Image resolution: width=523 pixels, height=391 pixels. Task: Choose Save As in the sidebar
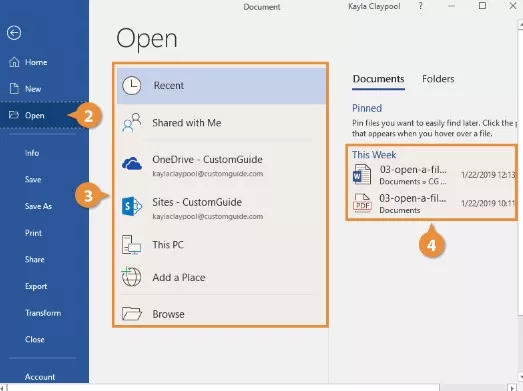click(x=38, y=206)
